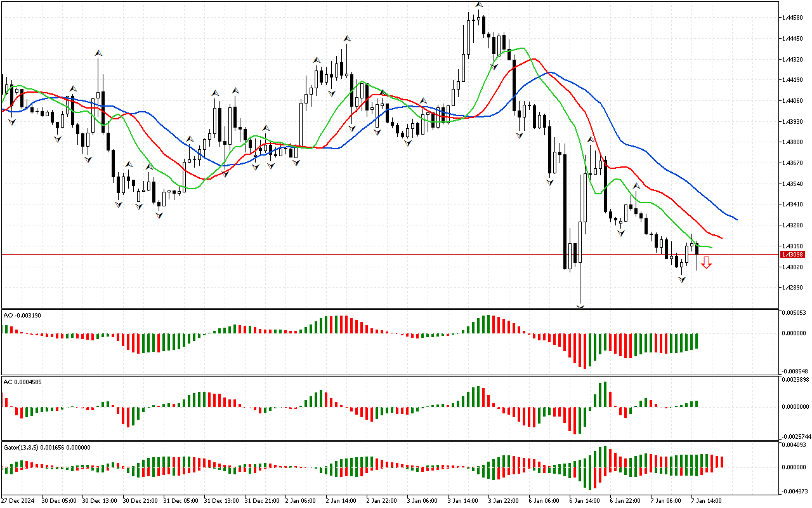Click the -0.0025744 AC scale value
Viewport: 812px width, 508px height.
(796, 437)
